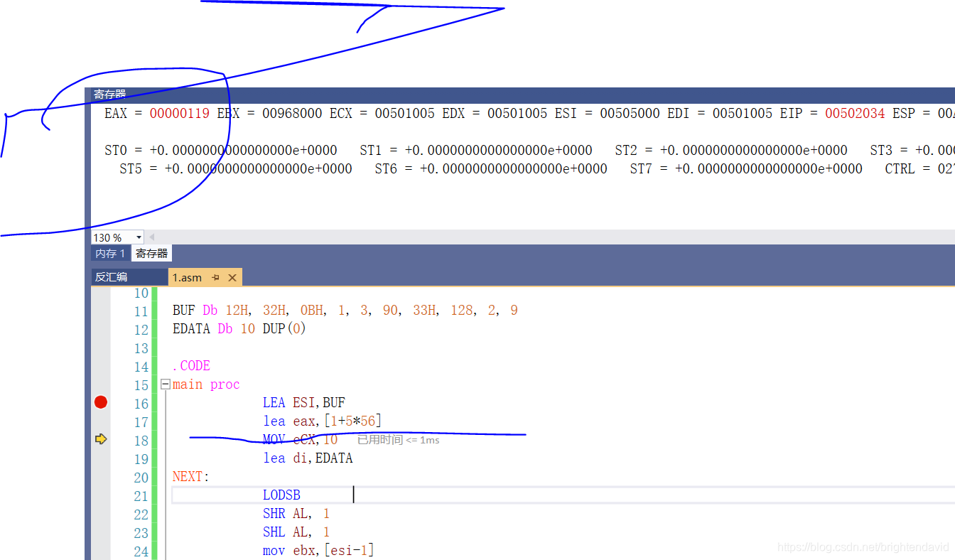Activate the 1.asm document tab

click(188, 278)
